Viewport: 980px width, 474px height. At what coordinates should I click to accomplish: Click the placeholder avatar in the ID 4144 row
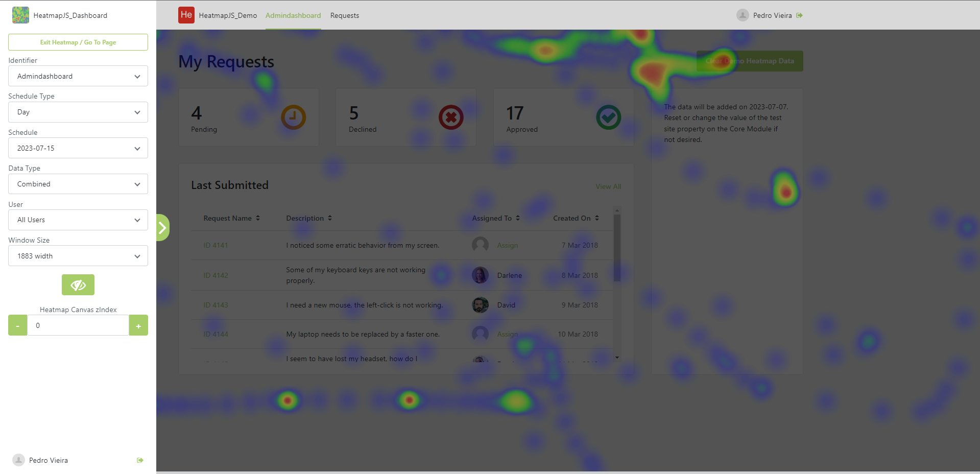click(480, 334)
